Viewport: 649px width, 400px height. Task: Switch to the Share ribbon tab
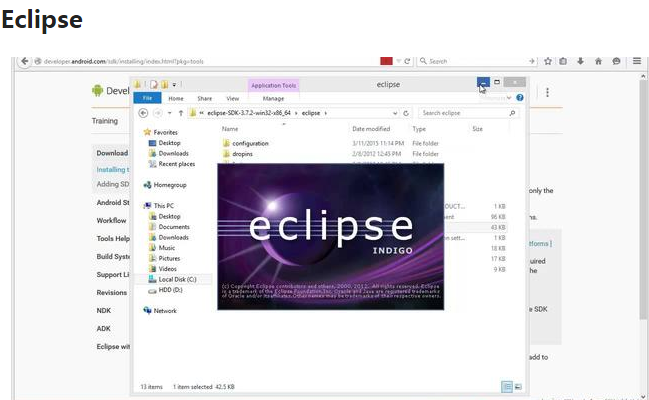click(204, 99)
